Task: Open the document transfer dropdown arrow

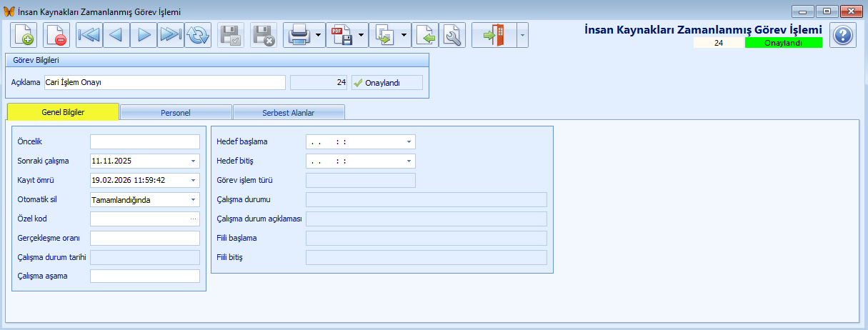Action: (404, 34)
